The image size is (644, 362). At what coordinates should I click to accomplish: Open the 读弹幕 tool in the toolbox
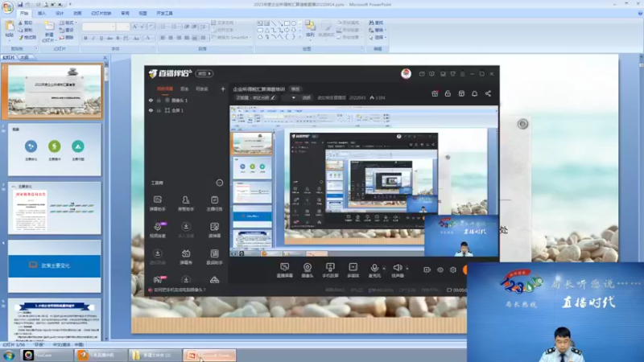coord(214,230)
